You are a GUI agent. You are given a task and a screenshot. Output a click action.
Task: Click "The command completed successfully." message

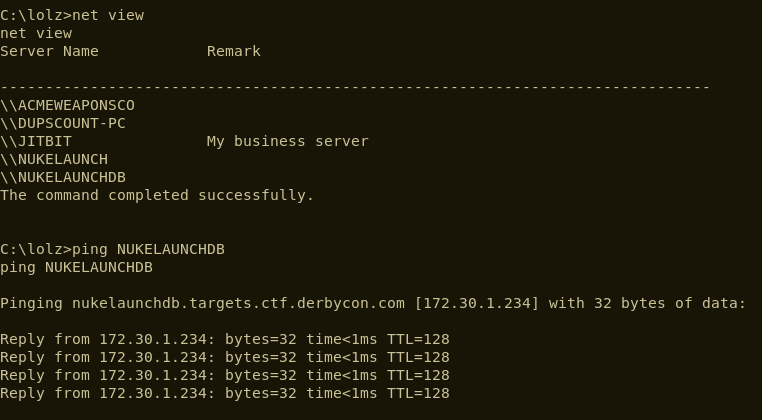coord(157,195)
